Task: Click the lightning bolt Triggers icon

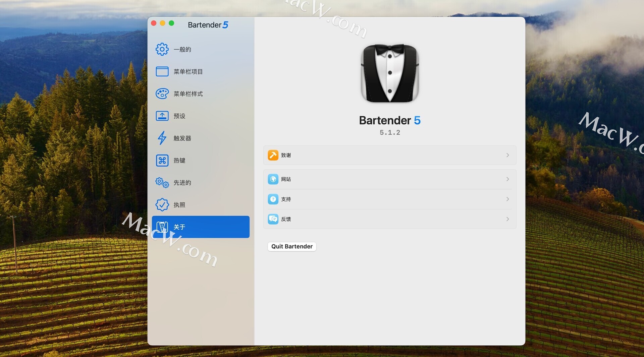Action: (x=162, y=138)
